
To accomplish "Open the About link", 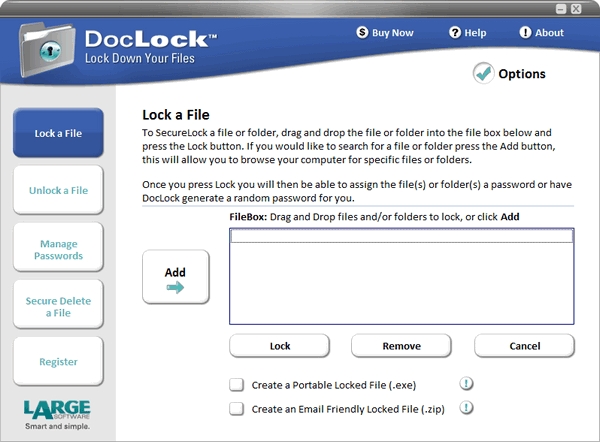I will pyautogui.click(x=549, y=33).
